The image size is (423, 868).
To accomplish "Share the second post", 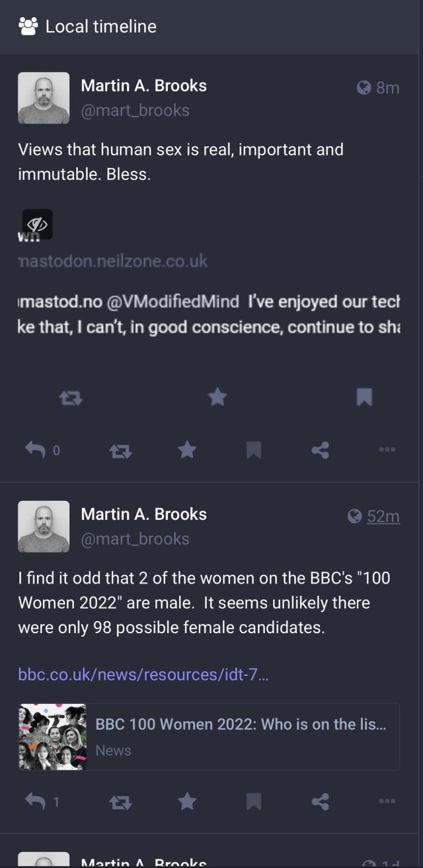I will (x=320, y=801).
